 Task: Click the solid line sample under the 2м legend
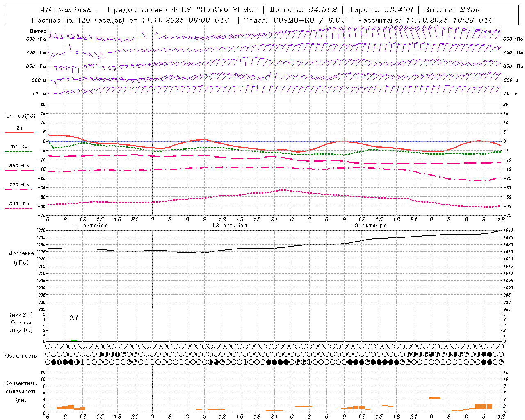[x=19, y=133]
